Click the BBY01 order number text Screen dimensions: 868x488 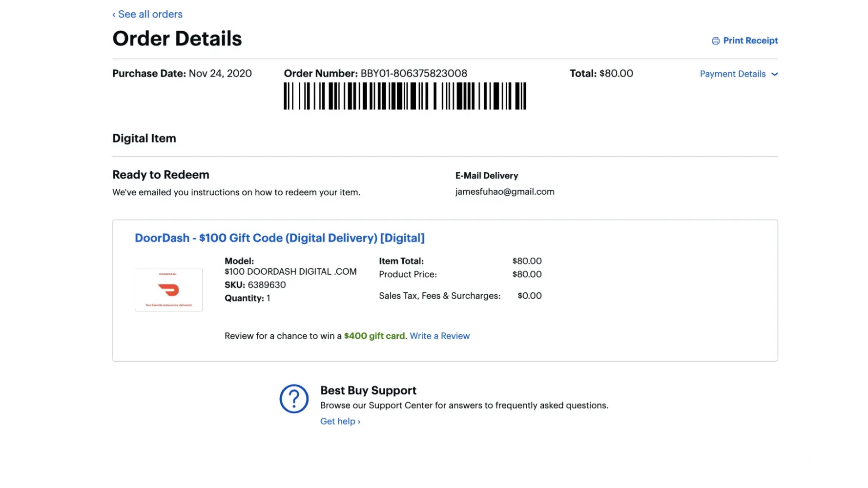(413, 73)
